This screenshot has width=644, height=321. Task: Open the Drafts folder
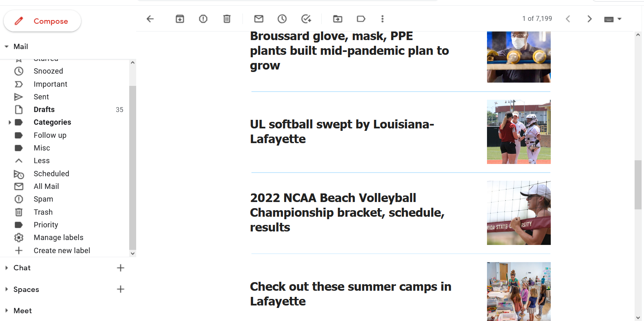point(44,110)
